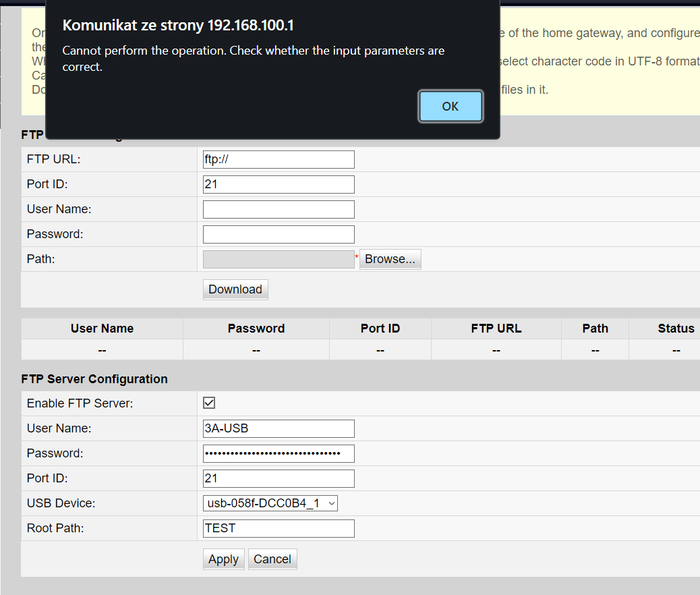This screenshot has width=700, height=595.
Task: Cancel the FTP server changes
Action: 272,559
